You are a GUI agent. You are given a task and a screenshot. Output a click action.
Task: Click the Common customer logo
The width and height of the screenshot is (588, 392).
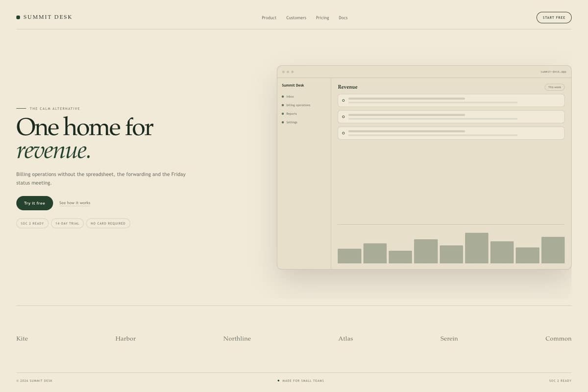coord(558,339)
